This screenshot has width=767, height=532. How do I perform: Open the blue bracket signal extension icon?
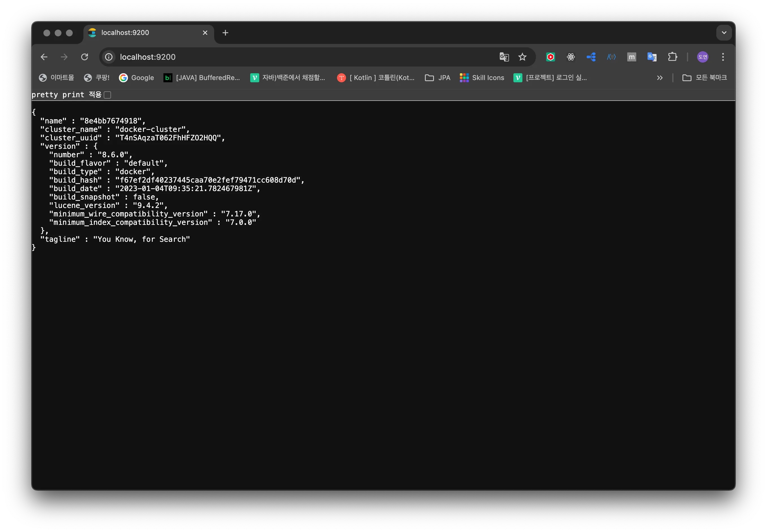611,57
